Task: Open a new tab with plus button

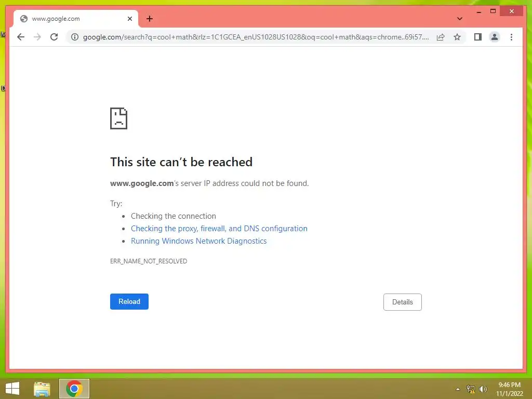Action: pyautogui.click(x=150, y=19)
